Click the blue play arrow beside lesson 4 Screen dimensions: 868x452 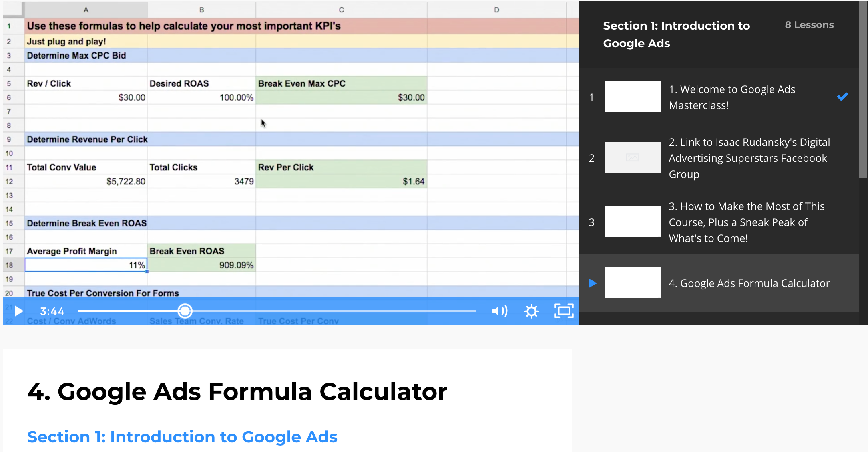pyautogui.click(x=593, y=283)
